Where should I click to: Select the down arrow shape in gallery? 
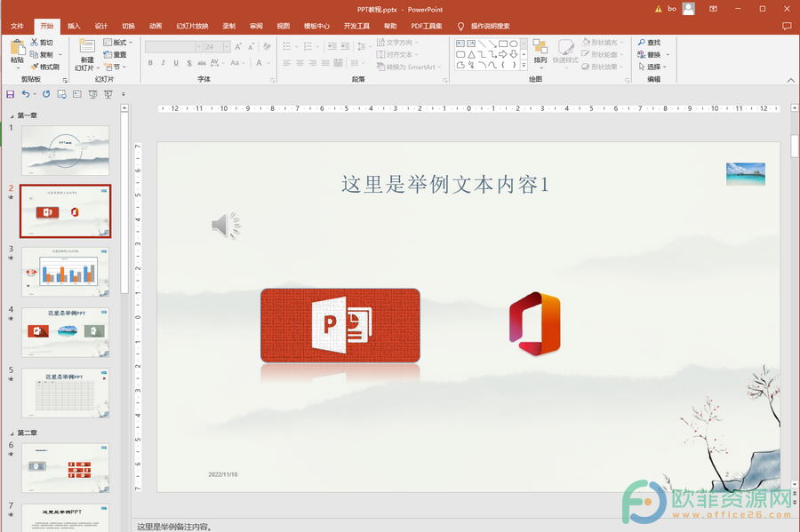tap(514, 54)
